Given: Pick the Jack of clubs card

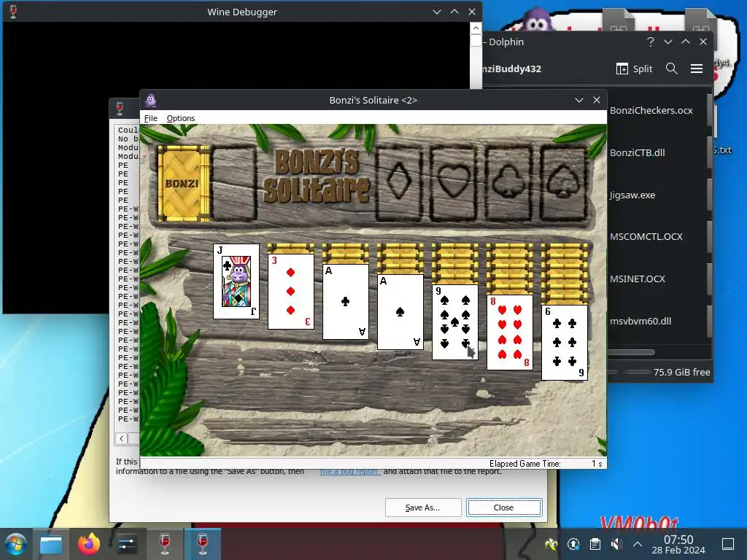Looking at the screenshot, I should coord(236,281).
